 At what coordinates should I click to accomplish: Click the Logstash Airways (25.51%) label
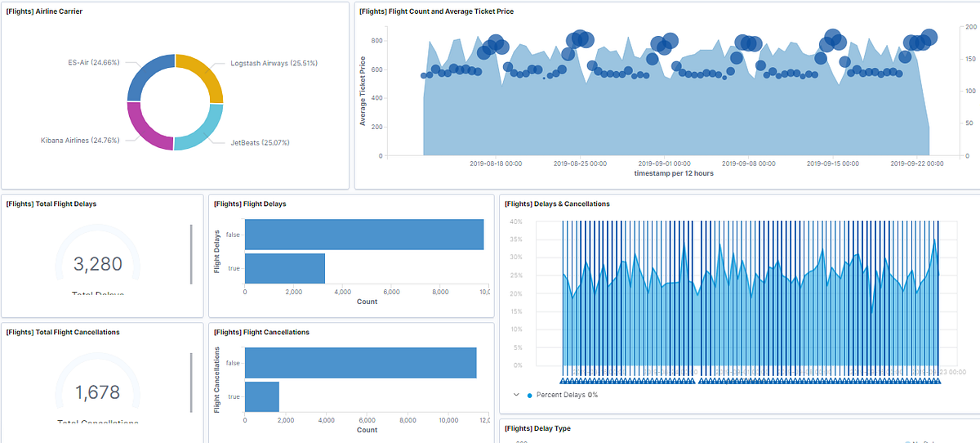click(274, 62)
